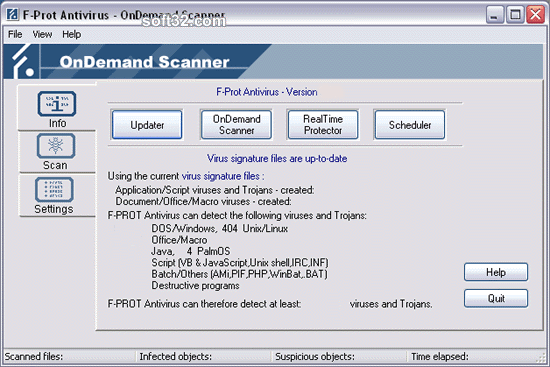Click 'Document/Office/Macro viruses - created:' line
Screen dimensions: 550x367
click(x=203, y=201)
